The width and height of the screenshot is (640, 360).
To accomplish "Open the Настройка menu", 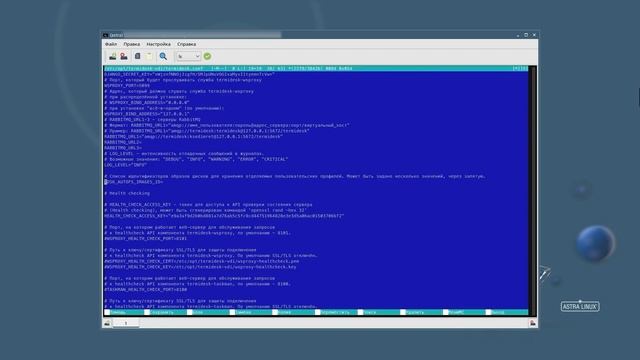I will [x=158, y=44].
